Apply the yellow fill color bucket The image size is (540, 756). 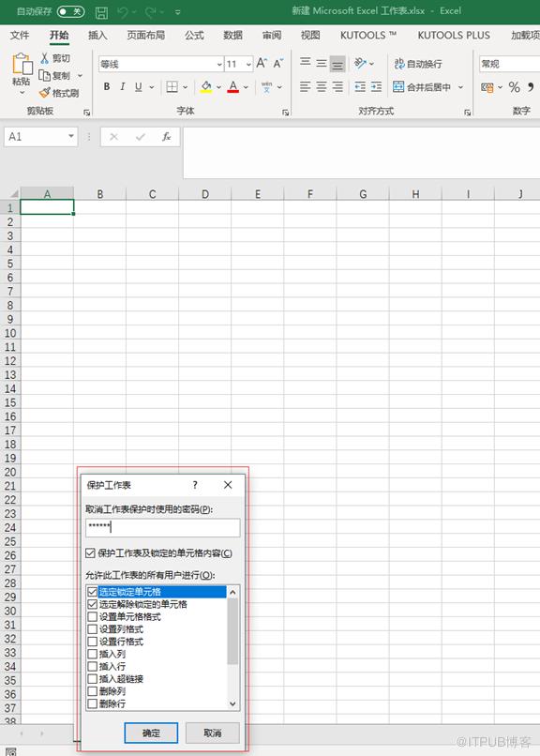point(206,87)
